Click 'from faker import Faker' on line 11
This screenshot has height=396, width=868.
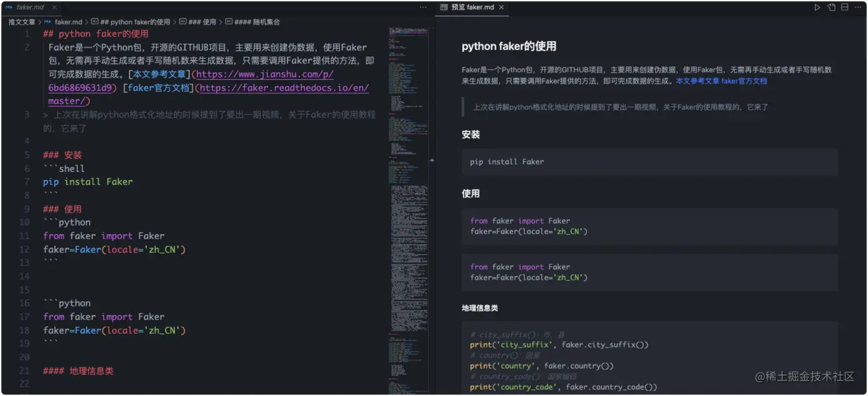pyautogui.click(x=104, y=236)
